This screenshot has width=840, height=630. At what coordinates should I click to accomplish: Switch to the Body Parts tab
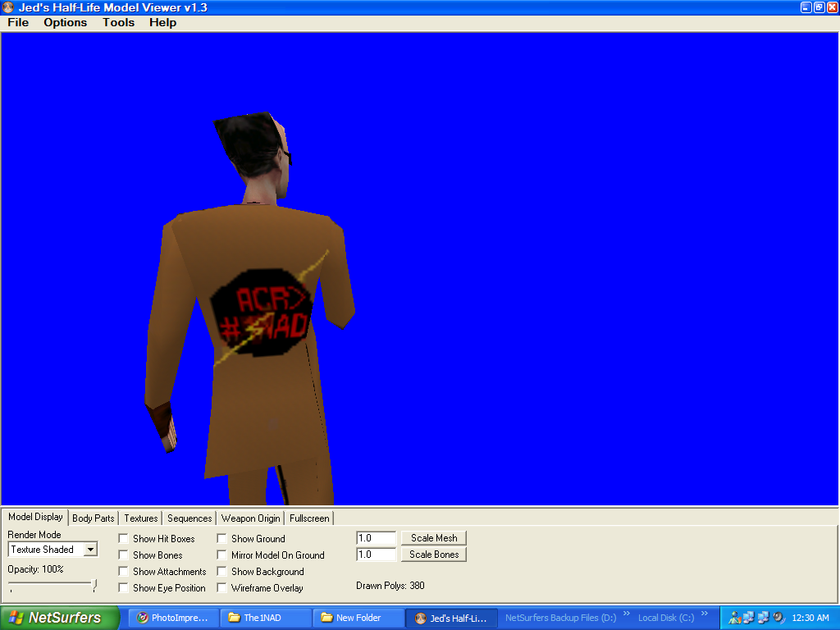click(94, 518)
